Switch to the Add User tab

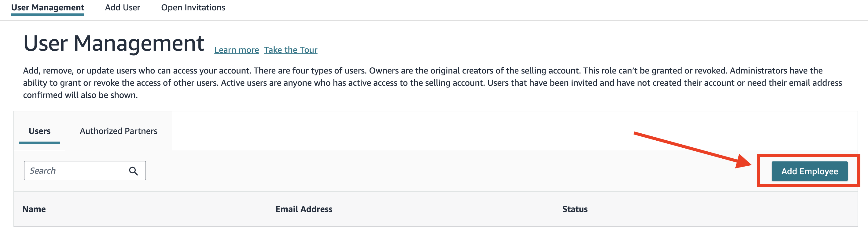122,7
